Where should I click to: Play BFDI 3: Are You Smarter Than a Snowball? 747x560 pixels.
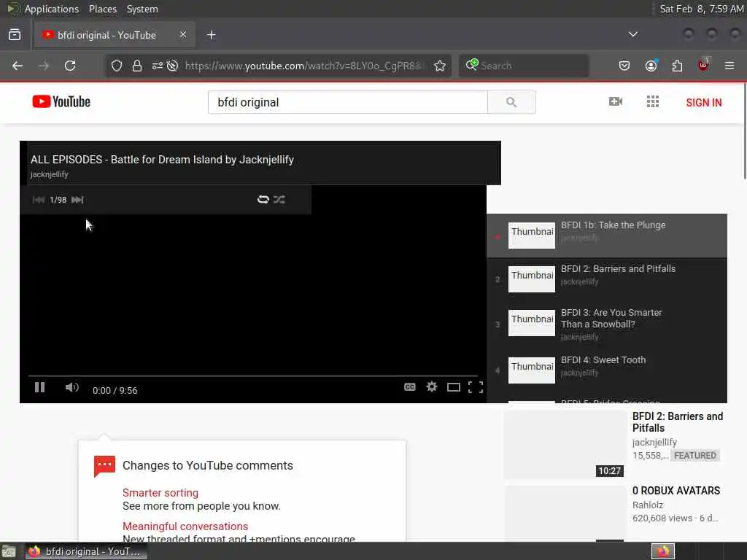pyautogui.click(x=607, y=324)
